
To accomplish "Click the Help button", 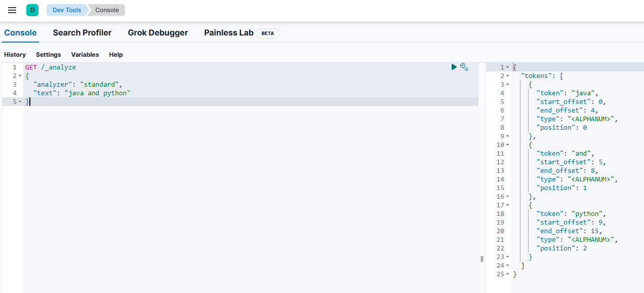I will pyautogui.click(x=116, y=55).
